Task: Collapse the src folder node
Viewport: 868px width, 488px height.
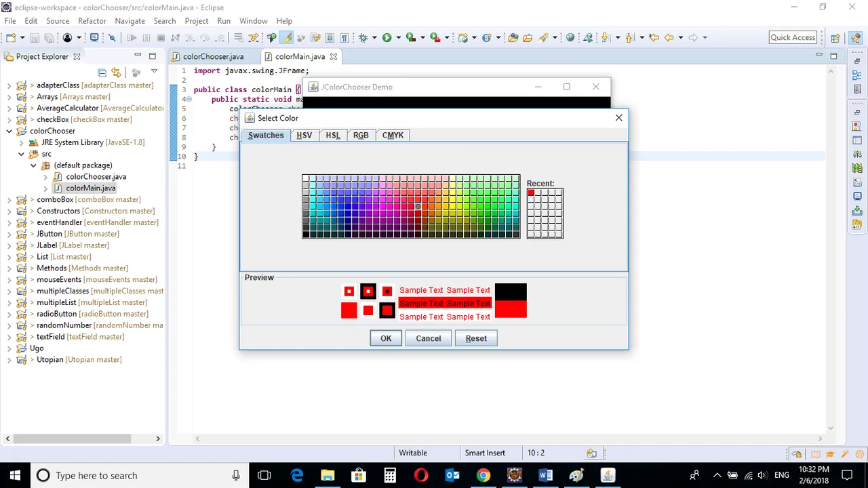Action: (x=21, y=154)
